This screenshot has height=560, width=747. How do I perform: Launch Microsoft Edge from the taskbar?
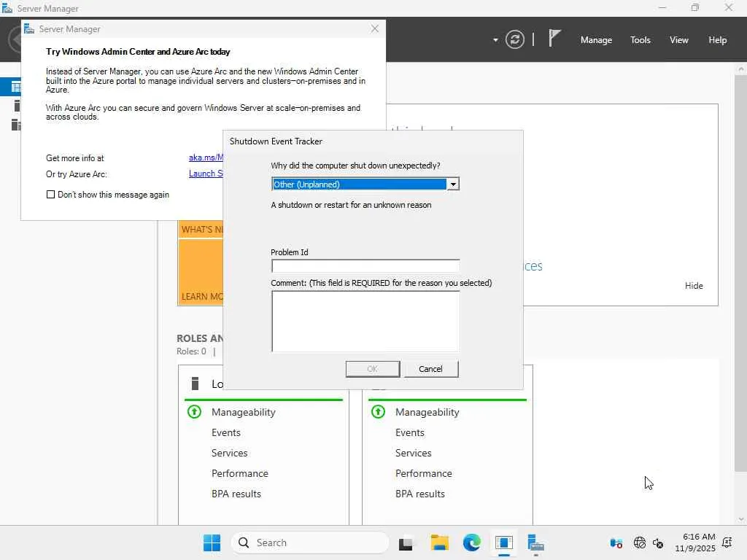click(472, 542)
